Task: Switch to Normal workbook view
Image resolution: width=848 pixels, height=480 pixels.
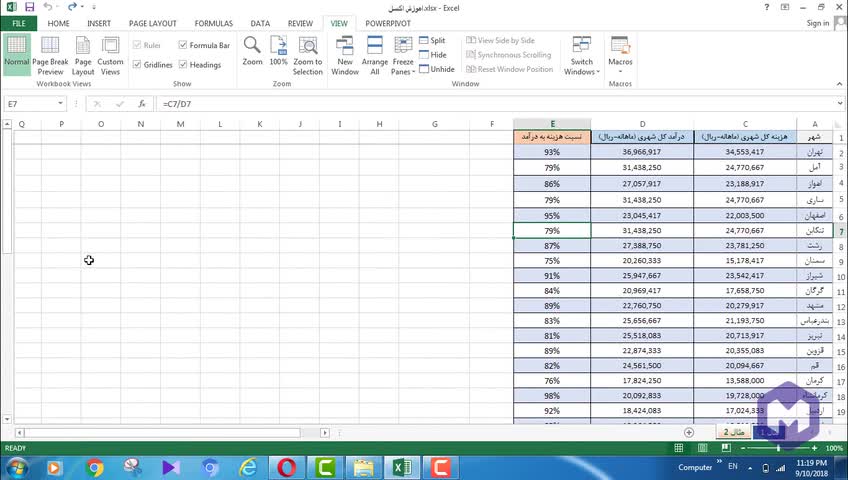Action: point(16,55)
